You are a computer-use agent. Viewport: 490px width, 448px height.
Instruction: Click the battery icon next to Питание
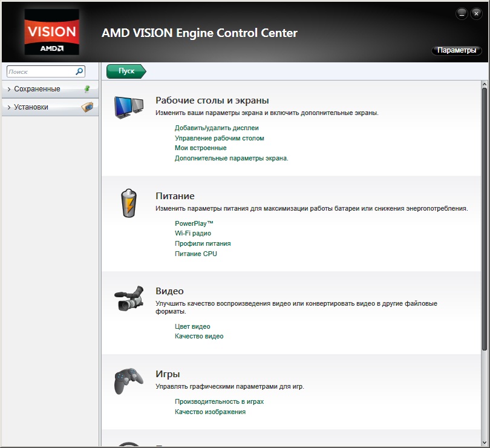(x=129, y=203)
